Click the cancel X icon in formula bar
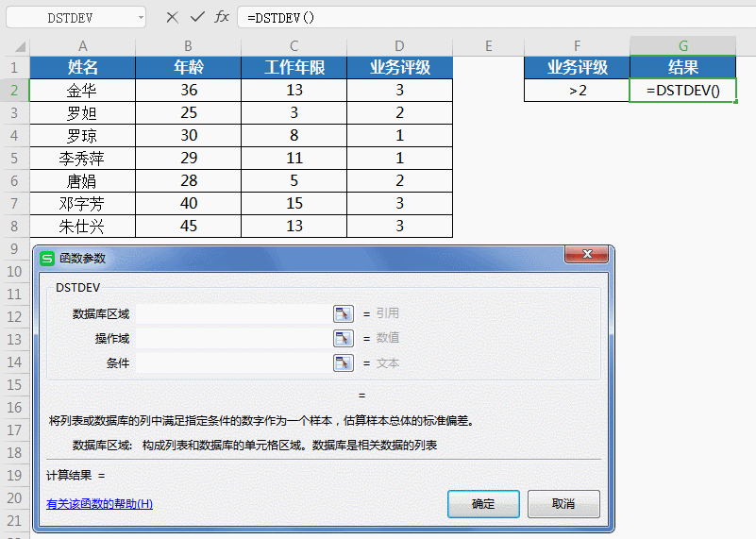 coord(172,18)
